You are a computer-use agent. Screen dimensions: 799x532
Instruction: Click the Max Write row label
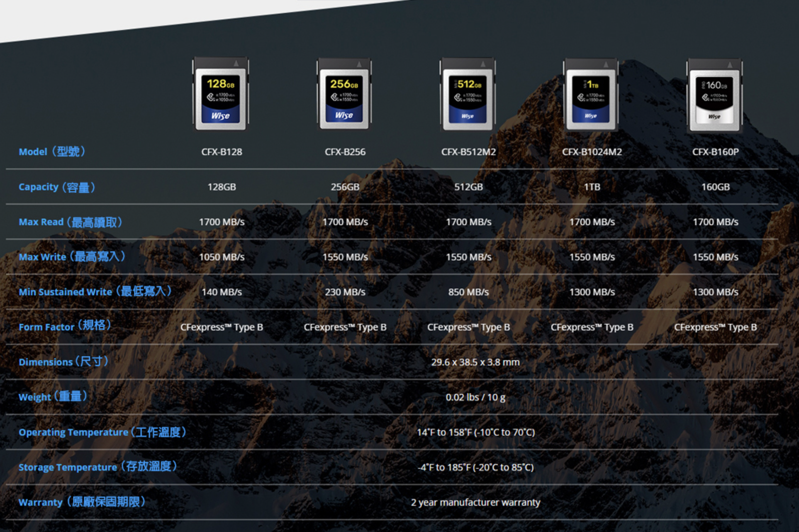pyautogui.click(x=72, y=257)
